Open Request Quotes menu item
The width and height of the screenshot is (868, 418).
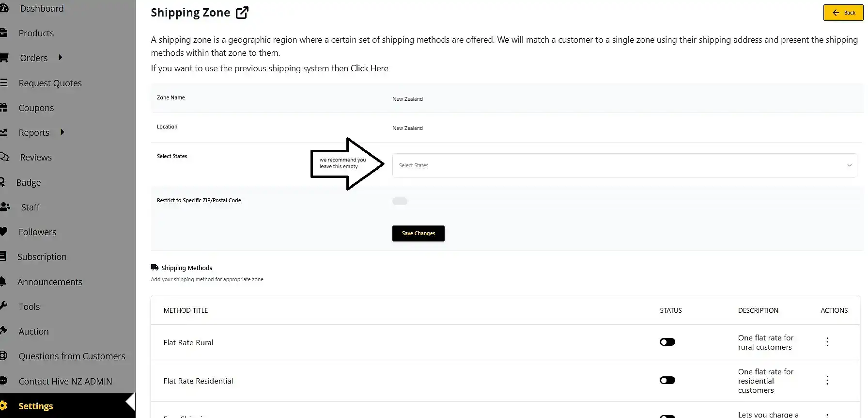pos(50,83)
